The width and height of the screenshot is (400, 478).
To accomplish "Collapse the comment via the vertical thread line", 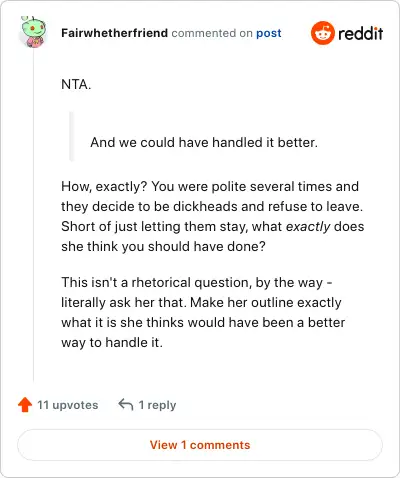I will click(33, 215).
